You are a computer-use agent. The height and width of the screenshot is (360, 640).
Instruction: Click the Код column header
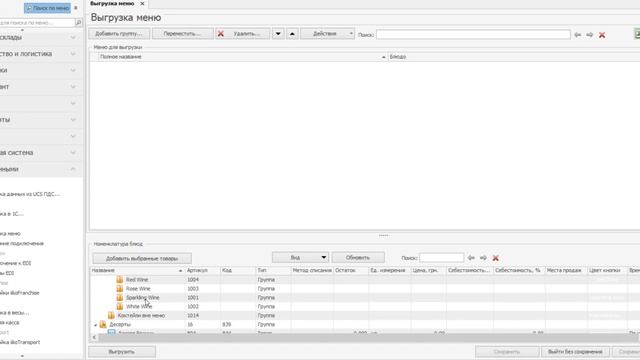click(x=238, y=271)
